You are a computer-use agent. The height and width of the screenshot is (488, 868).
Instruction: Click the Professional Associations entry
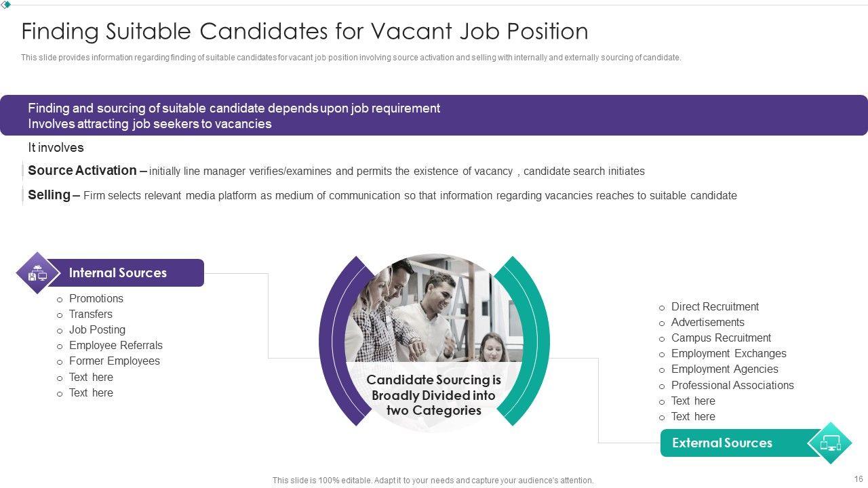click(x=732, y=386)
